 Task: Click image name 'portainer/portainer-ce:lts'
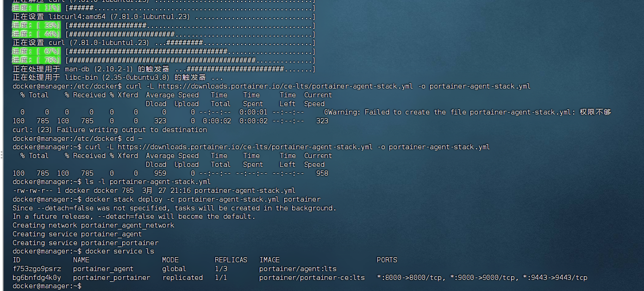(x=312, y=278)
